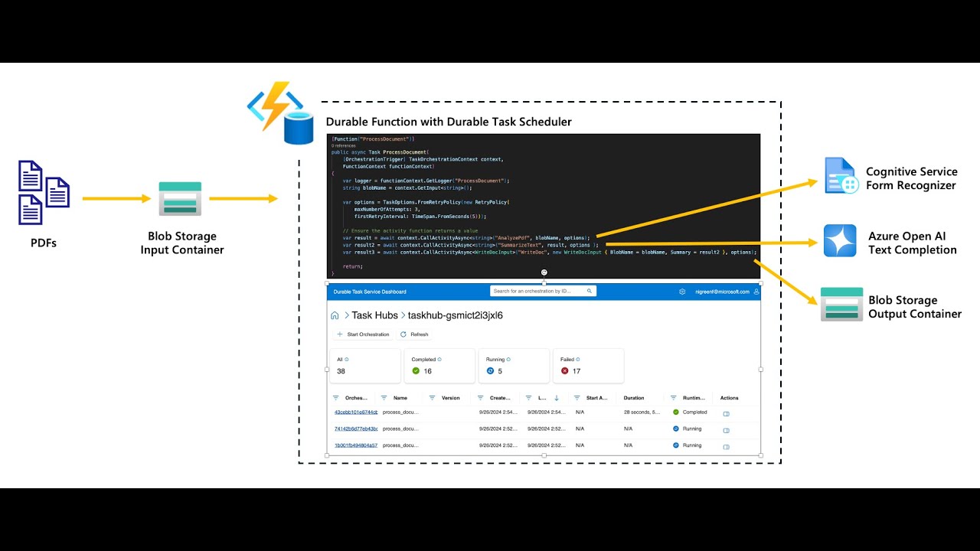This screenshot has width=980, height=551.
Task: Click the taskhub-gsmict2i3jxl6 breadcrumb
Action: point(455,315)
